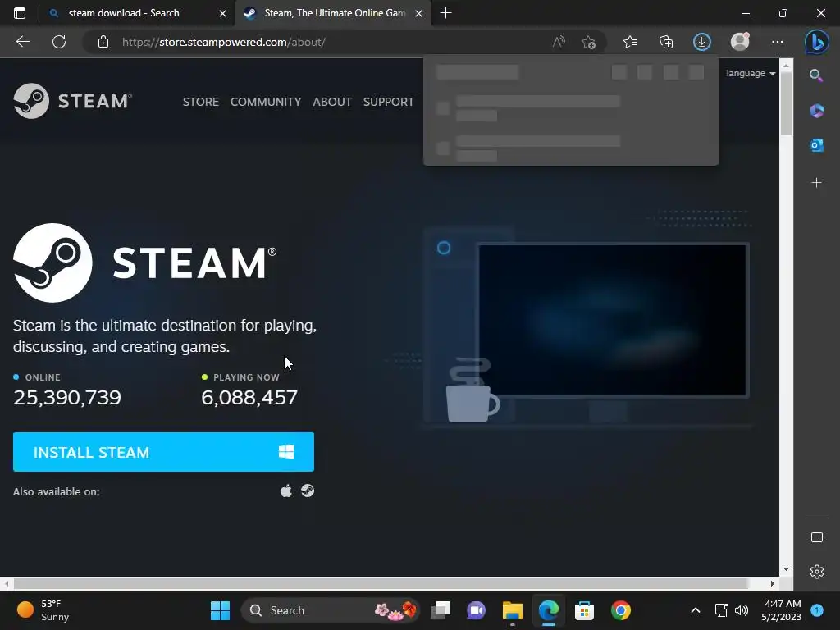Viewport: 840px width, 630px height.
Task: Open a new browser tab
Action: (x=445, y=13)
